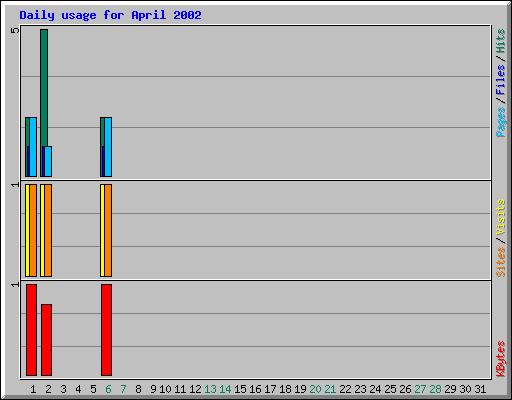Image resolution: width=512 pixels, height=400 pixels.
Task: Click the day '25' axis label
Action: 390,389
